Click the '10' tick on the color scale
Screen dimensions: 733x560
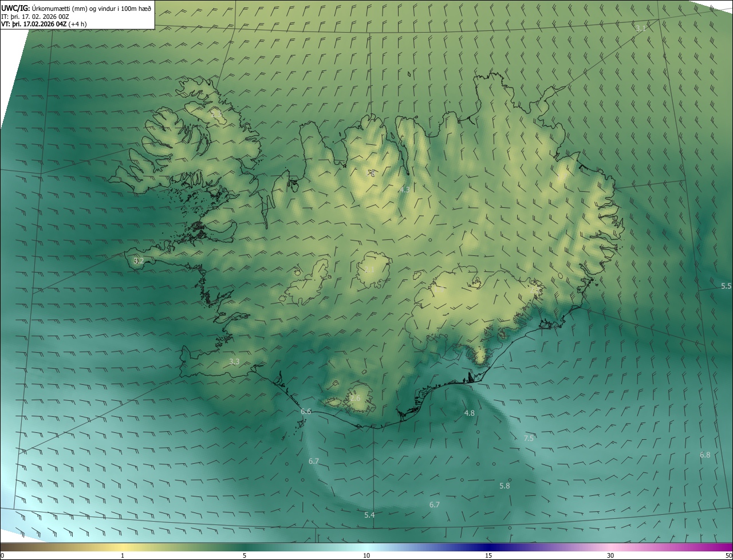[x=366, y=555]
